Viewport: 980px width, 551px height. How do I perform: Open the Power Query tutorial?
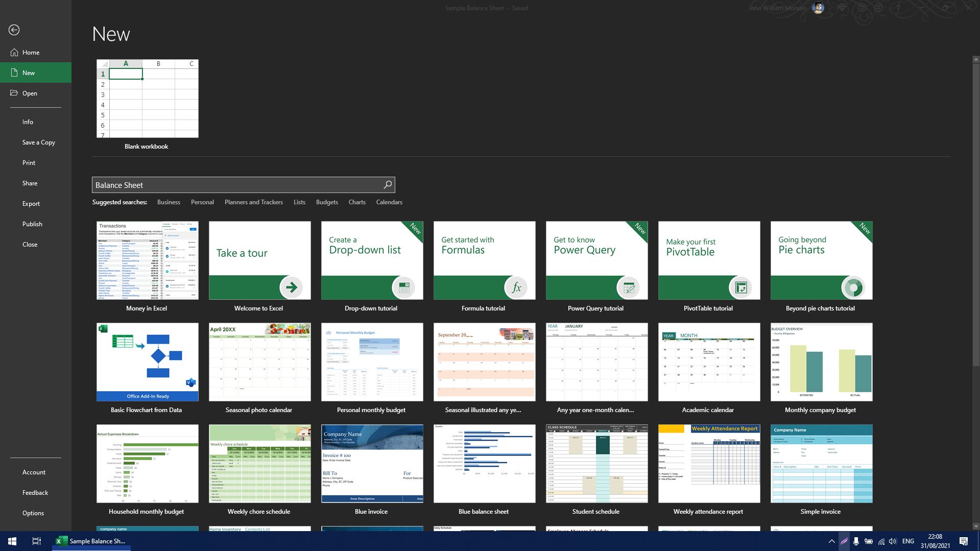tap(596, 260)
